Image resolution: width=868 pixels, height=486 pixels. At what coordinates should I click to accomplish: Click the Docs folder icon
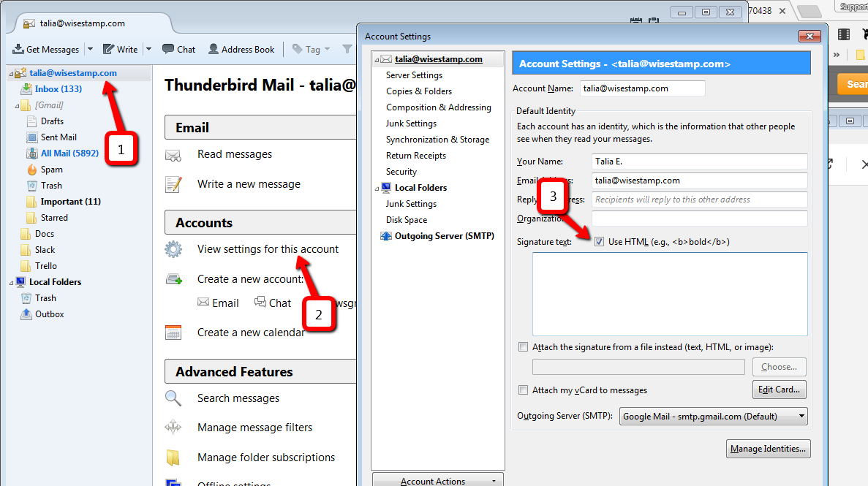click(x=26, y=234)
